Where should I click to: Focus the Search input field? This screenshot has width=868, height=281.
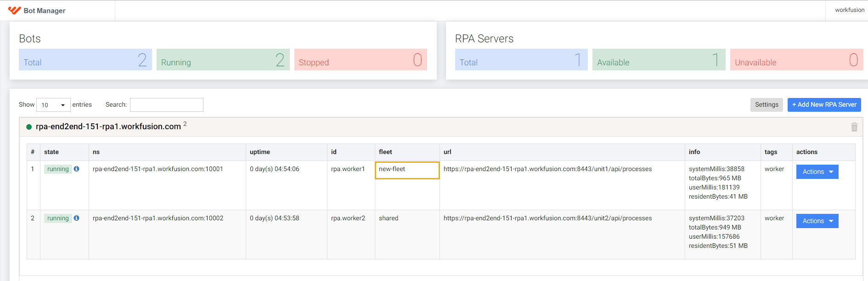167,105
